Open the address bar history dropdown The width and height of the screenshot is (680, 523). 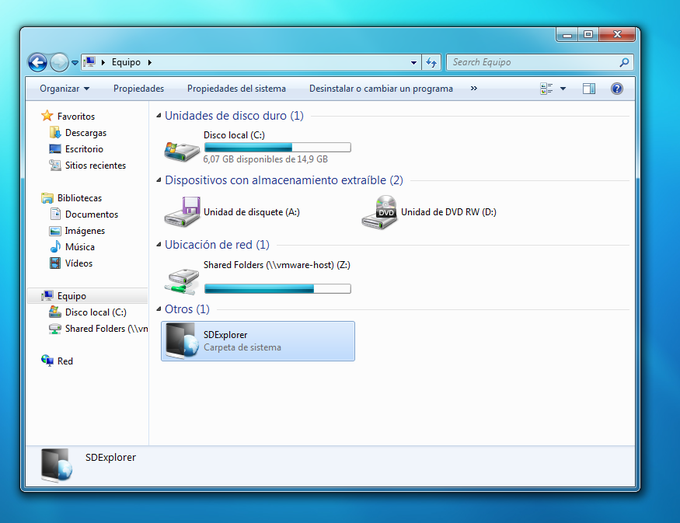coord(414,62)
